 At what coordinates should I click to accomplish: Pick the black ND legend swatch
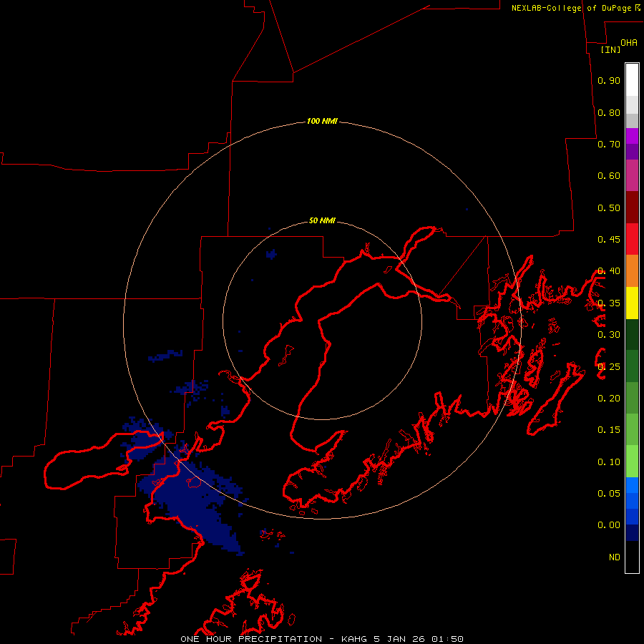632,557
